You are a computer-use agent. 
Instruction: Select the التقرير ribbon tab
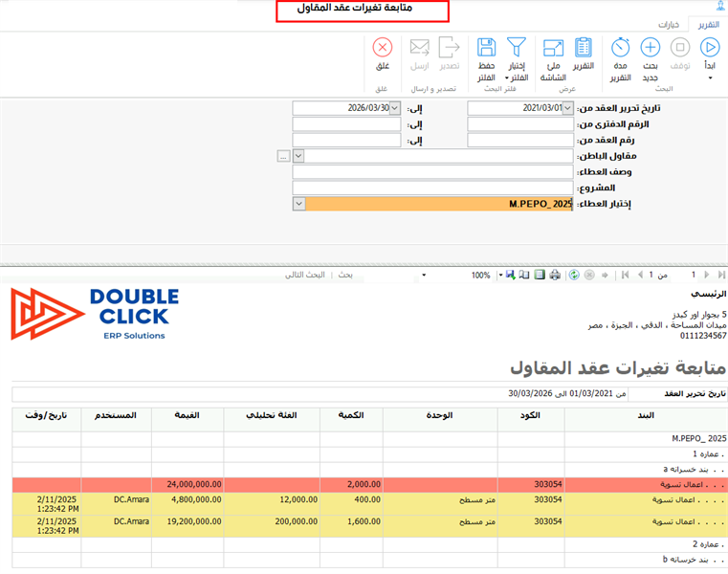[x=707, y=24]
